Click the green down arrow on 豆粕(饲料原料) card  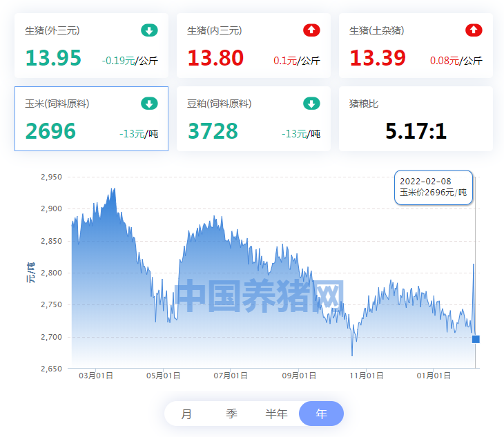[311, 104]
